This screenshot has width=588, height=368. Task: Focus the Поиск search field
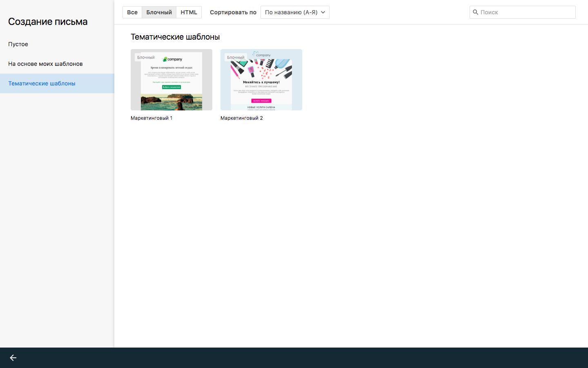(523, 12)
